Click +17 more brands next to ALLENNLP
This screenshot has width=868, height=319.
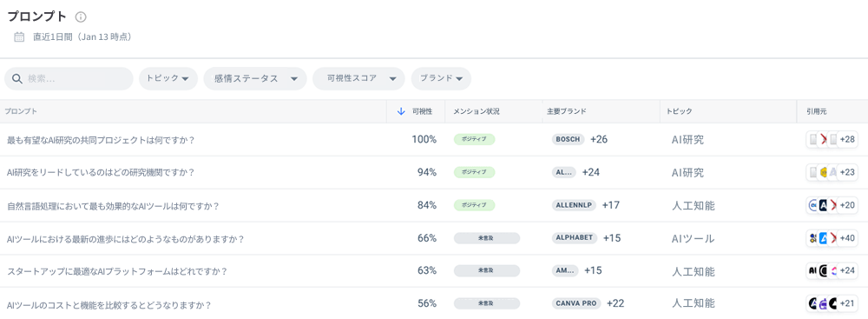pos(610,205)
